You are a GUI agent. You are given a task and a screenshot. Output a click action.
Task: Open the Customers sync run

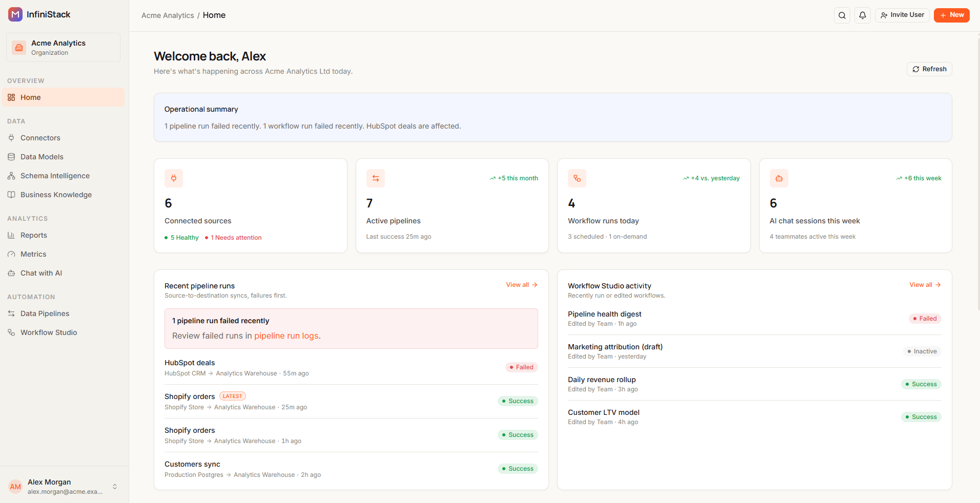(x=351, y=469)
